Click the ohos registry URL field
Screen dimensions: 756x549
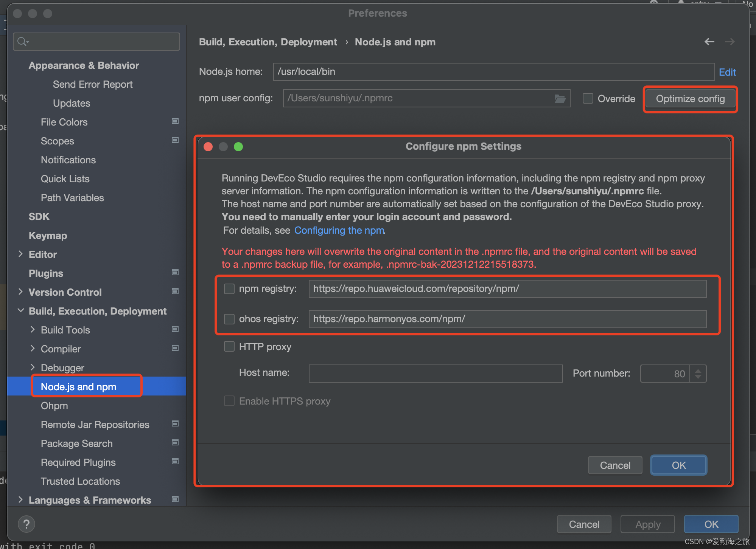click(507, 319)
